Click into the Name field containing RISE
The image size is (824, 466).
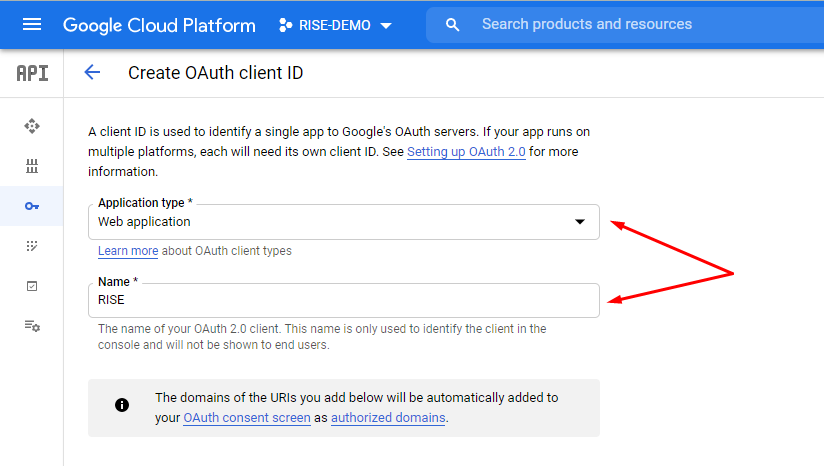pyautogui.click(x=344, y=300)
